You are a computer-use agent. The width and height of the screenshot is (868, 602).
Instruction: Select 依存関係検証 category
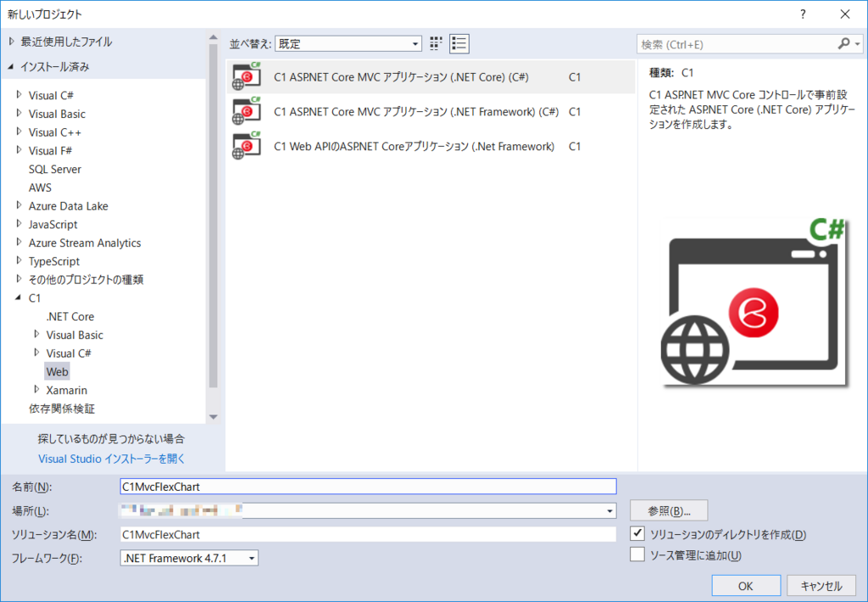pyautogui.click(x=62, y=409)
